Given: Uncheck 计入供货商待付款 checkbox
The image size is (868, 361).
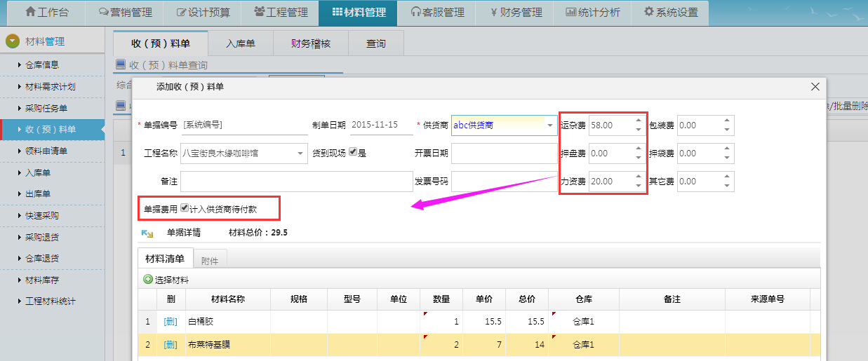Looking at the screenshot, I should 184,208.
